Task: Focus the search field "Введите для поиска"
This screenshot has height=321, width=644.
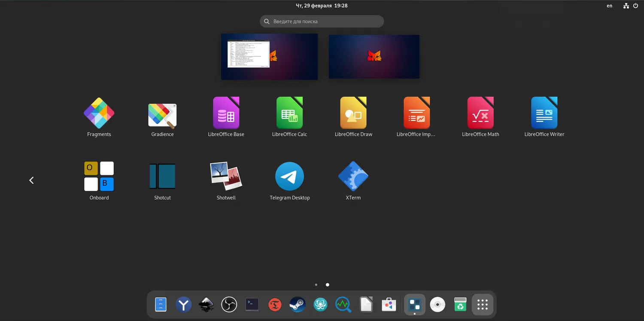Action: [x=322, y=21]
